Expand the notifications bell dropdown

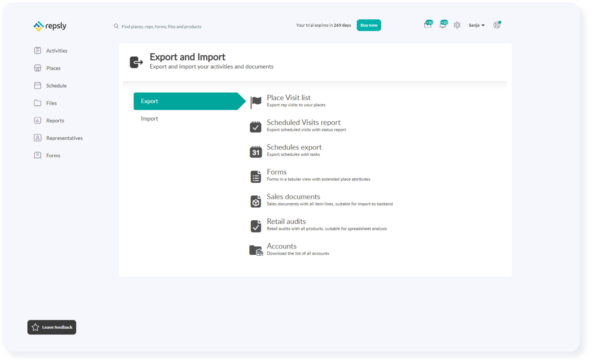point(442,25)
